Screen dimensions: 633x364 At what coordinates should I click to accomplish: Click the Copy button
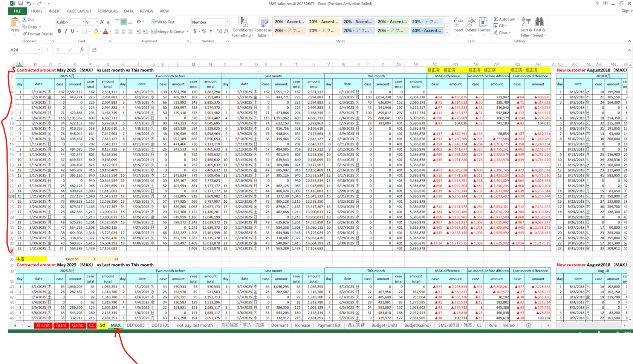coord(32,27)
